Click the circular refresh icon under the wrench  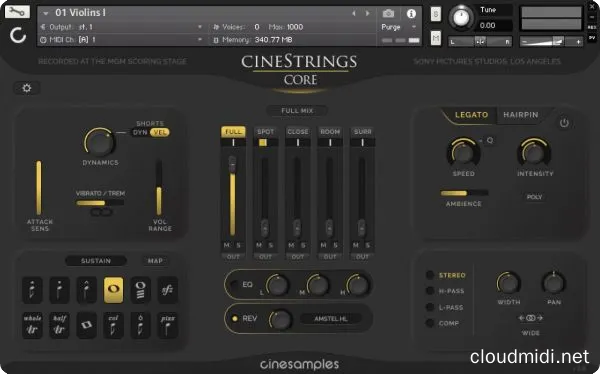point(18,36)
